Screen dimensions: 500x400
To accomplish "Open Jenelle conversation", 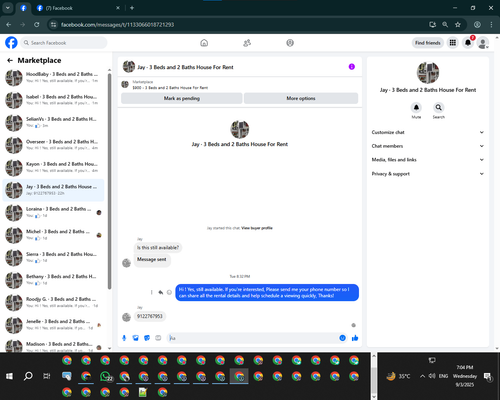I will (x=53, y=324).
